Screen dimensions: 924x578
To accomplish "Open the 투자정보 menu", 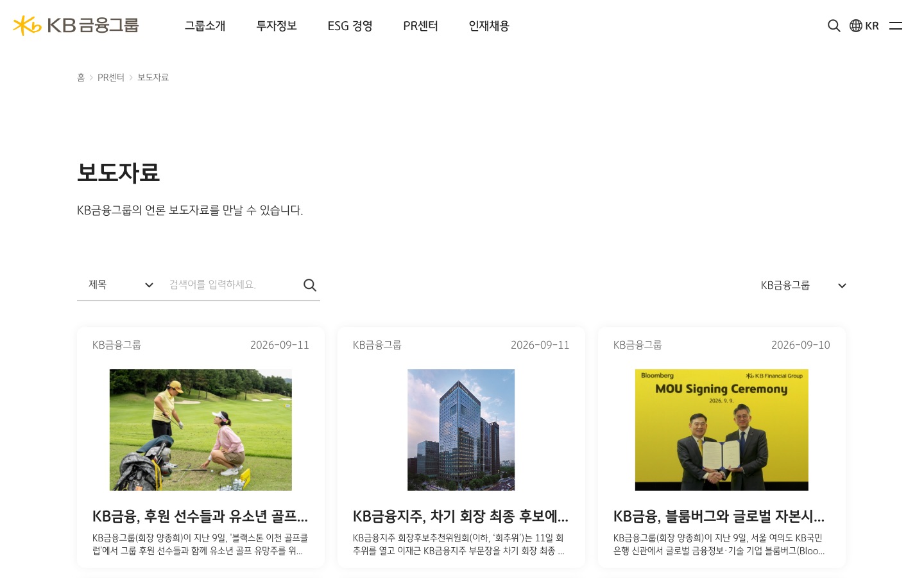I will click(x=277, y=26).
